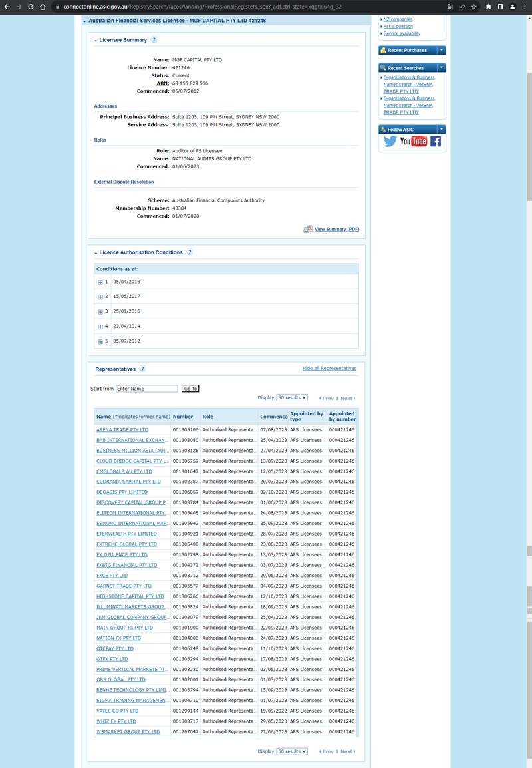Open OTCPAY PTY LTD representative link
The width and height of the screenshot is (532, 768).
point(115,648)
